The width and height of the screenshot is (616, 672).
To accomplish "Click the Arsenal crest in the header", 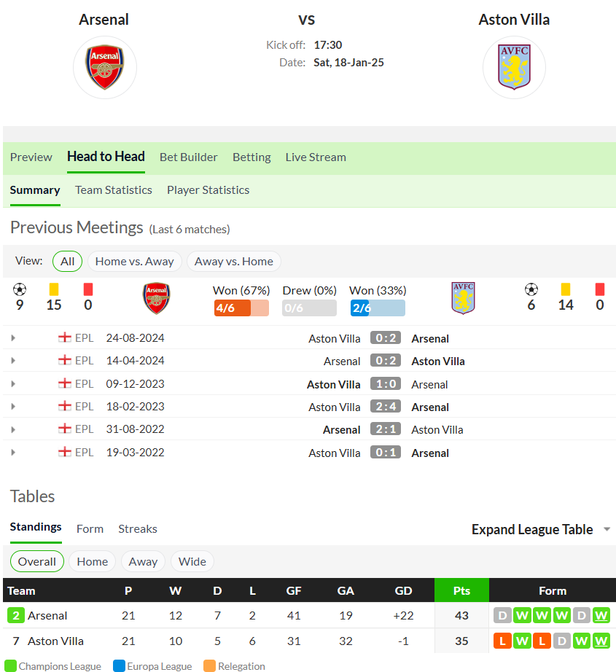I will [105, 67].
